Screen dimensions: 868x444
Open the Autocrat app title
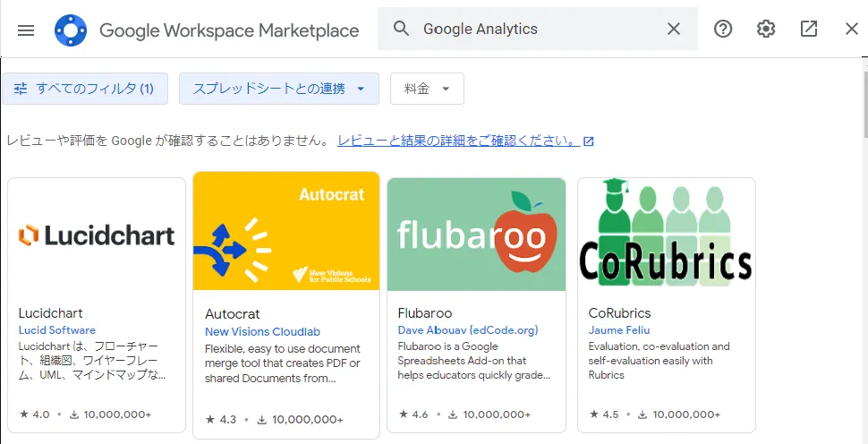click(x=233, y=314)
